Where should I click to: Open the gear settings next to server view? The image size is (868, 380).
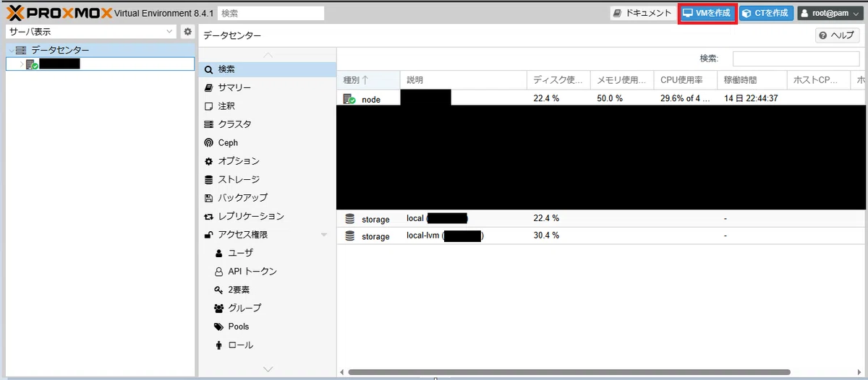point(187,32)
